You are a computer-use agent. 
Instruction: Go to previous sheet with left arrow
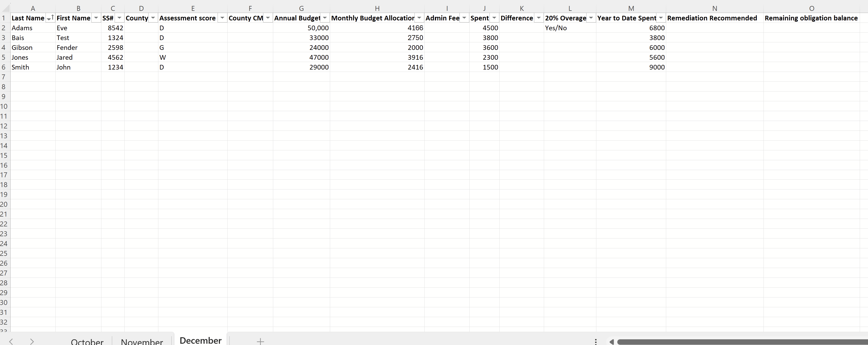point(11,341)
